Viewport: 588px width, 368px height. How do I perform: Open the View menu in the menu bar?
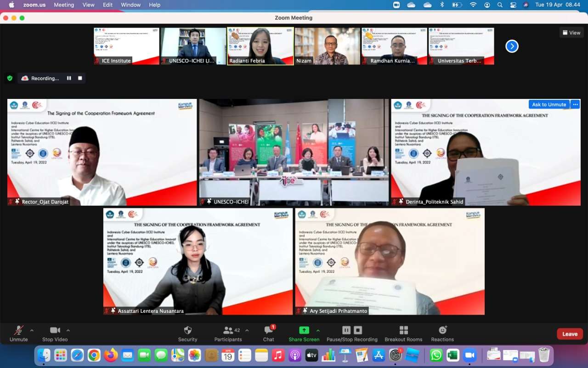(x=89, y=5)
